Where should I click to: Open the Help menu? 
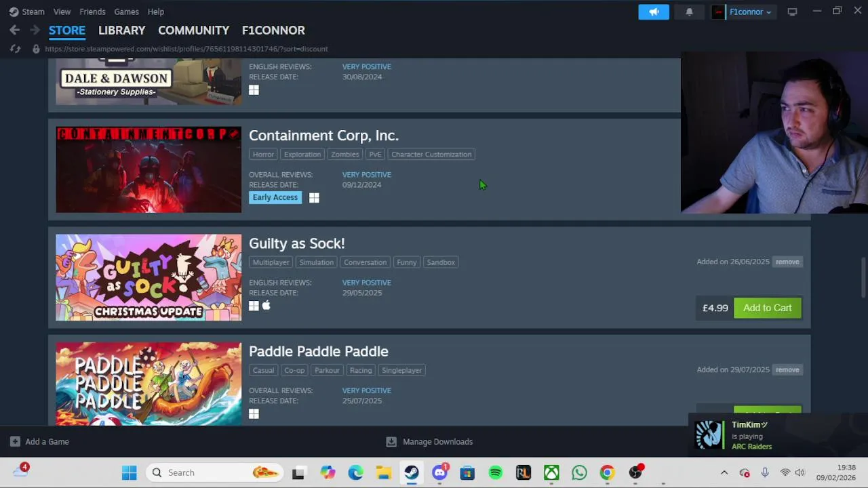tap(156, 12)
